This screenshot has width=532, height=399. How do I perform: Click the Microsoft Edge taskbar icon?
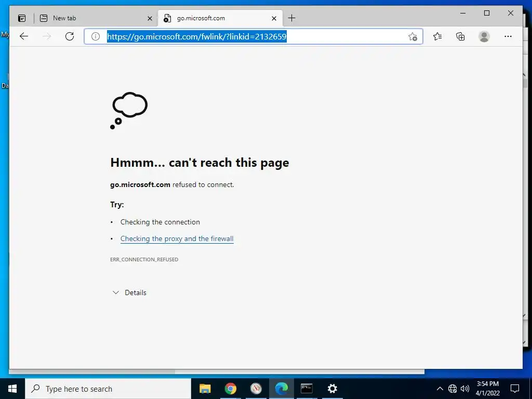click(x=281, y=389)
